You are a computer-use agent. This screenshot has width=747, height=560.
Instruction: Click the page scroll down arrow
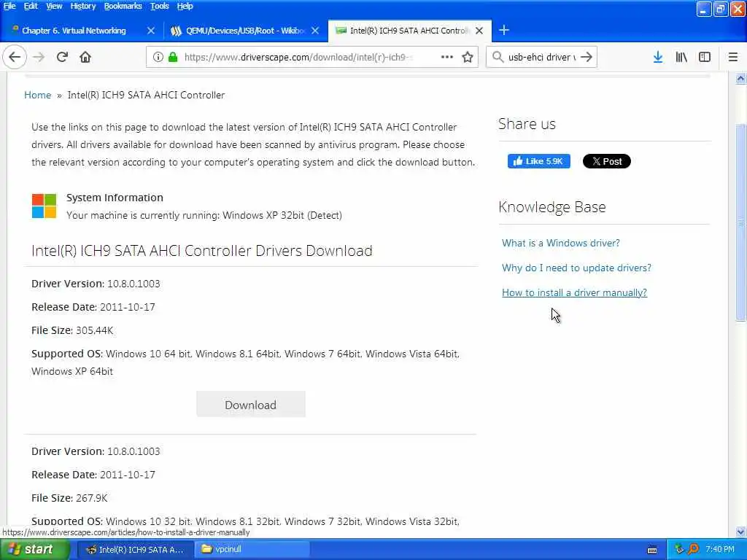tap(740, 532)
